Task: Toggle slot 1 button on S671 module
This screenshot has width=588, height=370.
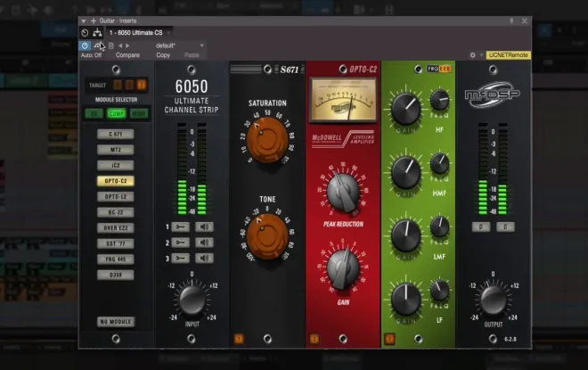Action: 239,339
